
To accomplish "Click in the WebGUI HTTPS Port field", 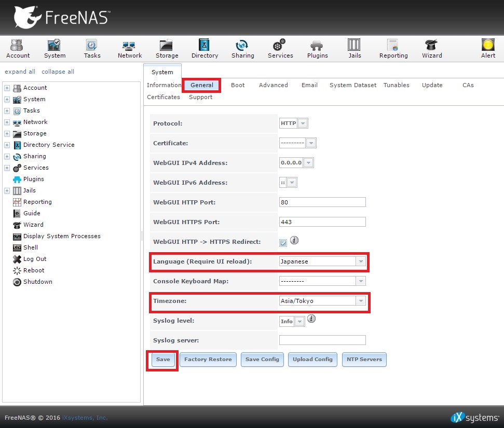I will click(x=322, y=222).
